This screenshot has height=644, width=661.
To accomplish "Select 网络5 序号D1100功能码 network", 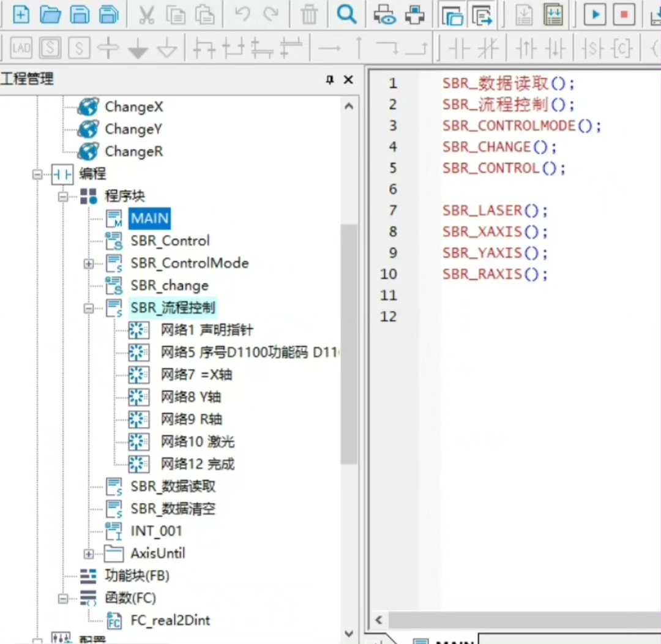I will point(250,352).
